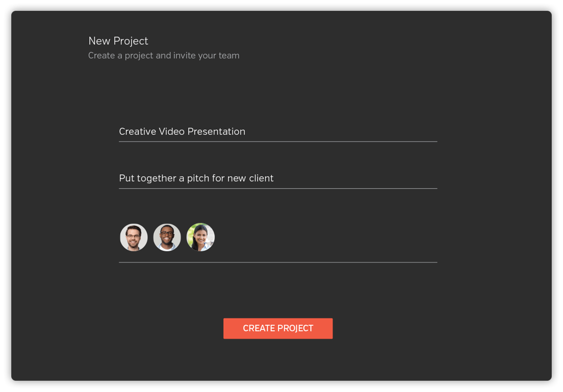Select the first team member avatar
Viewport: 563px width, 392px height.
coord(134,237)
